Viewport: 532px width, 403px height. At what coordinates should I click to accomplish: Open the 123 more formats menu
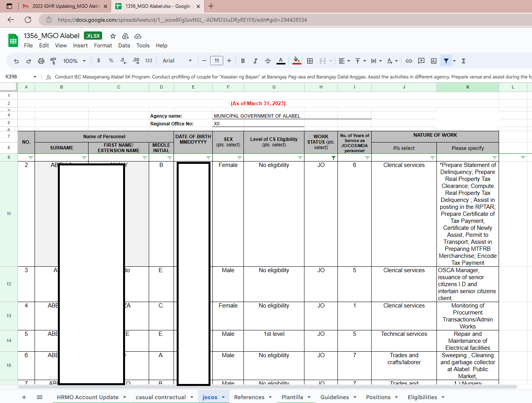pos(149,61)
